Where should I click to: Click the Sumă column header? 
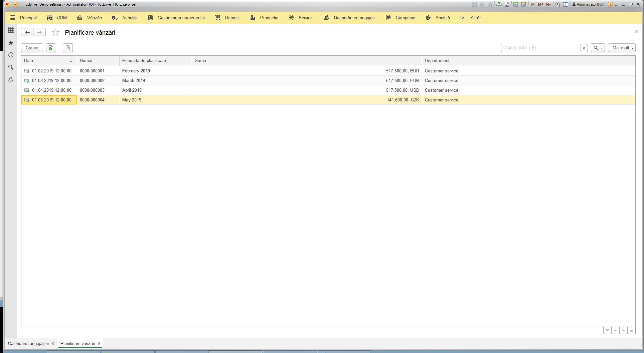click(x=307, y=61)
